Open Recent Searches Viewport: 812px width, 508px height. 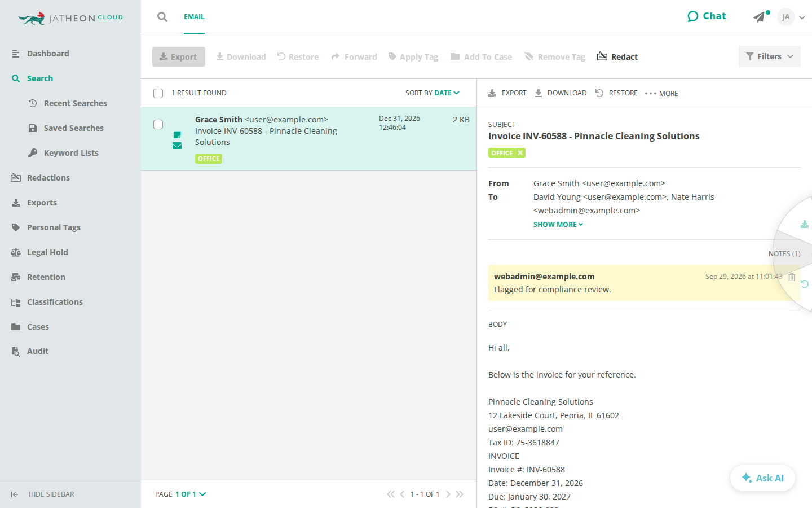click(x=68, y=103)
